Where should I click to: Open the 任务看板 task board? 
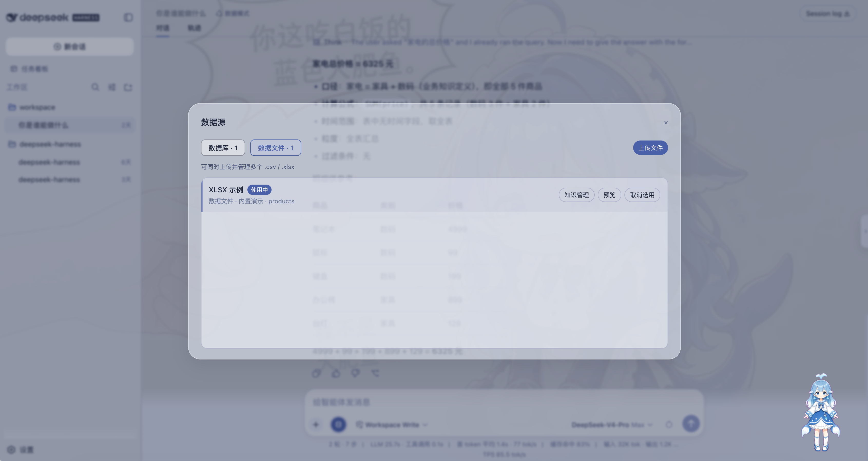[x=29, y=69]
